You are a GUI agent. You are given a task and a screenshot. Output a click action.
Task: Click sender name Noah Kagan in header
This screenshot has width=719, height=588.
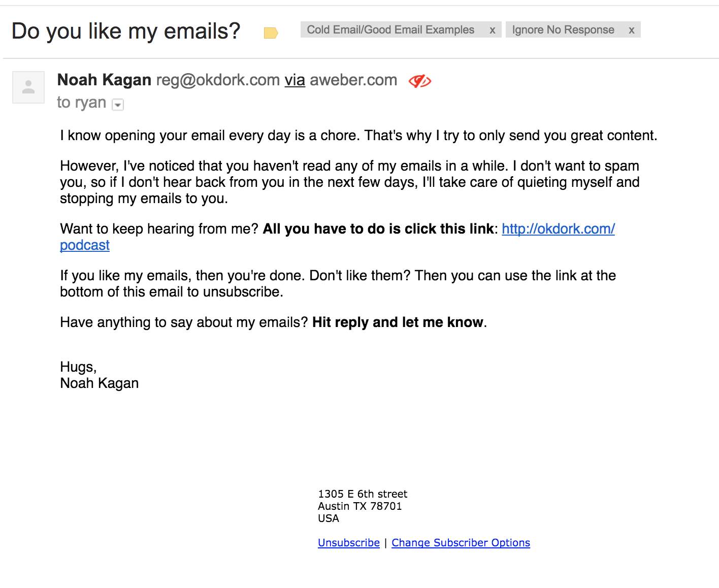[104, 80]
